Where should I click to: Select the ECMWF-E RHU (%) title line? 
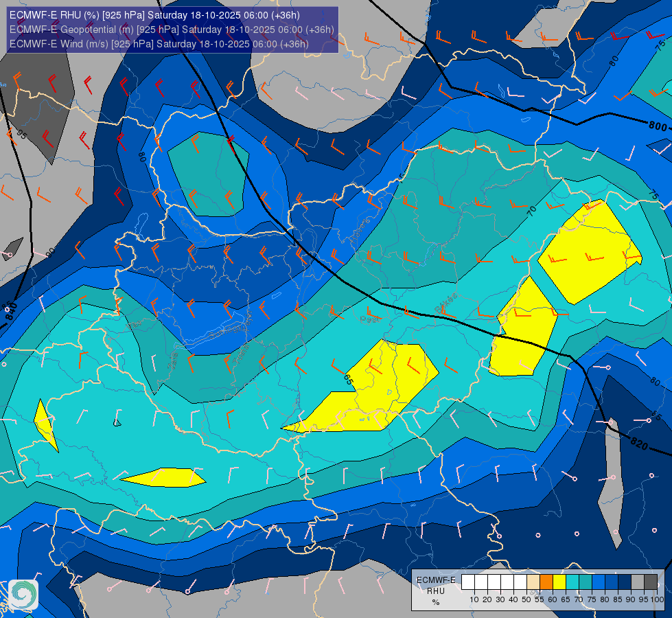(154, 15)
